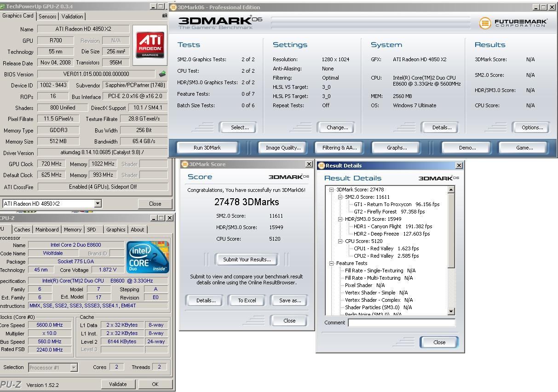Image resolution: width=558 pixels, height=392 pixels.
Task: Click the Validate button in CPU-Z
Action: [x=118, y=384]
